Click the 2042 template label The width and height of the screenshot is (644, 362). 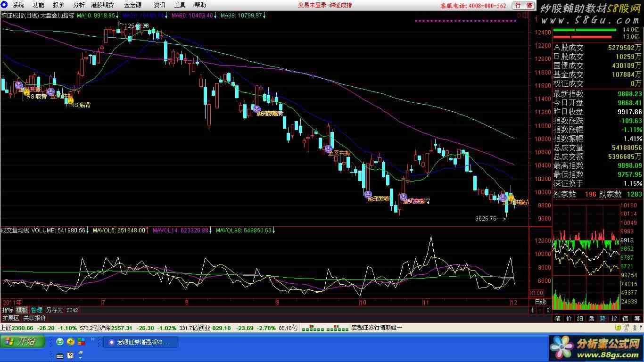(x=72, y=310)
